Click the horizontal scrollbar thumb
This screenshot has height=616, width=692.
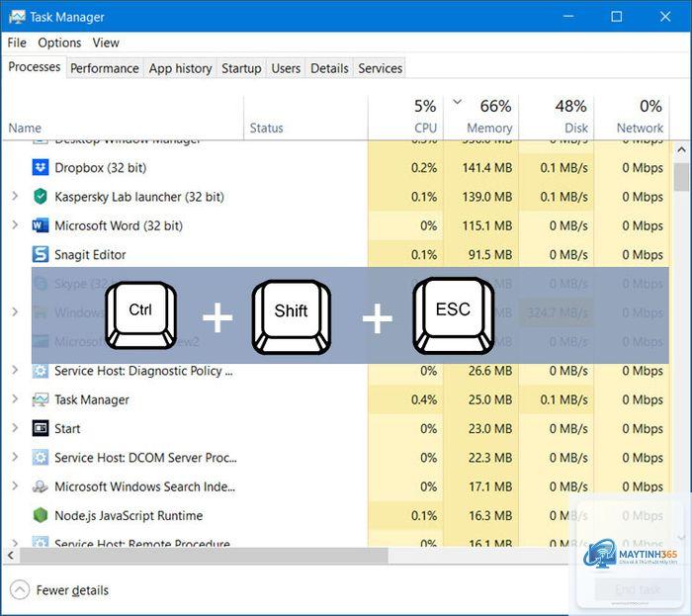point(204,555)
